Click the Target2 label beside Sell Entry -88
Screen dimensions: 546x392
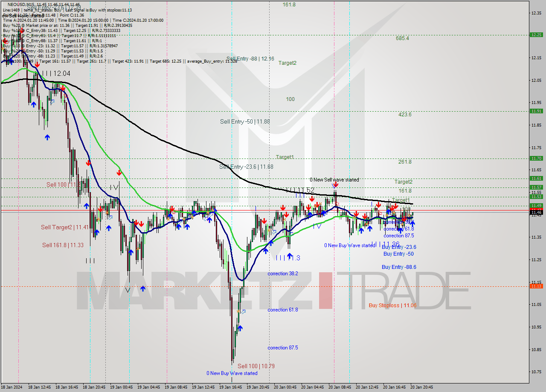pos(288,63)
